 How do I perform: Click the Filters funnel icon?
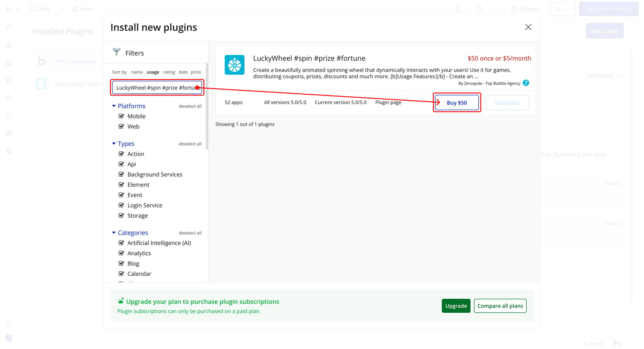point(116,52)
